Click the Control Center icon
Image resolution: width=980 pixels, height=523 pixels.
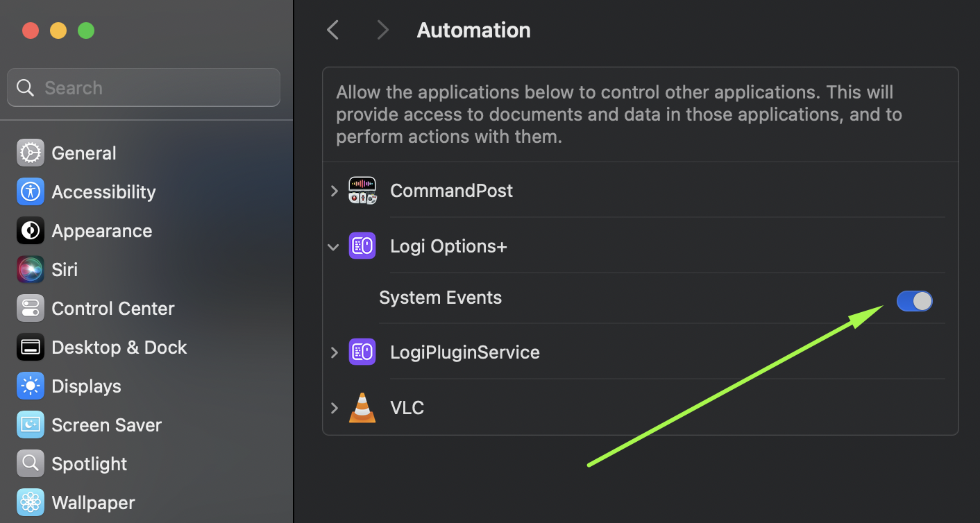[x=30, y=309]
